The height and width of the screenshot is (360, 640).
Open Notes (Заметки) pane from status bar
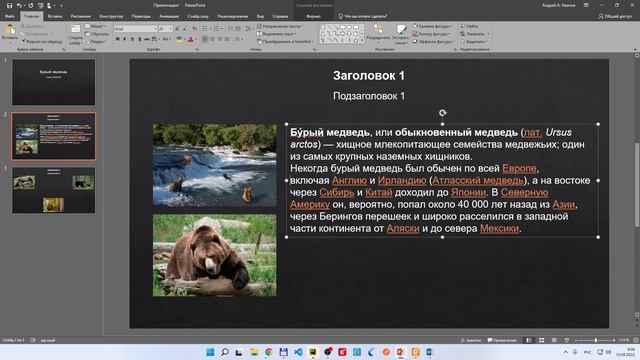point(471,340)
